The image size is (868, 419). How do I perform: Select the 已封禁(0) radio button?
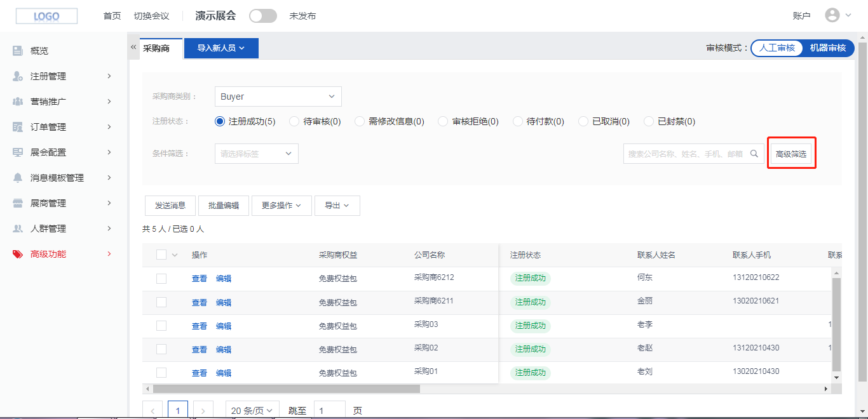(649, 121)
